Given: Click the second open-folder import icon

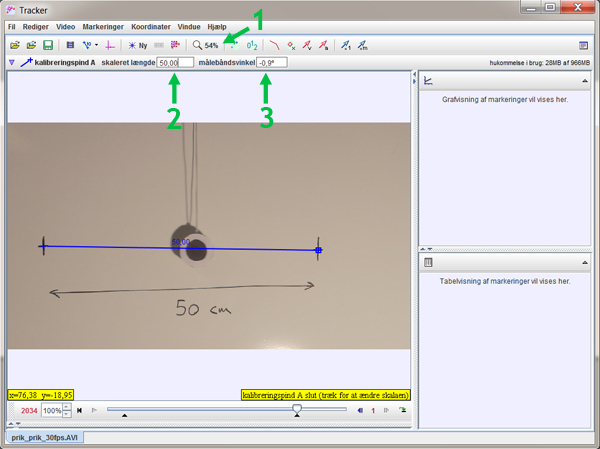Looking at the screenshot, I should click(31, 46).
